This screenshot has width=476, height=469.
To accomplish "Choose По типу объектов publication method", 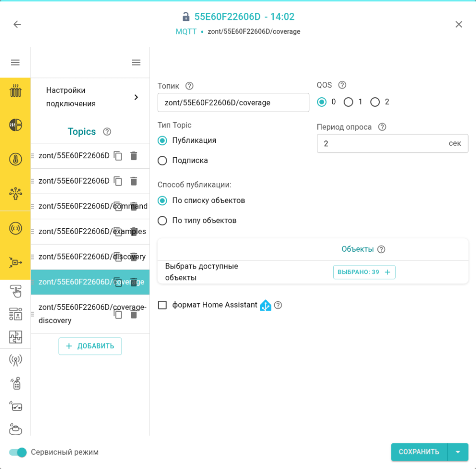I will [x=163, y=220].
